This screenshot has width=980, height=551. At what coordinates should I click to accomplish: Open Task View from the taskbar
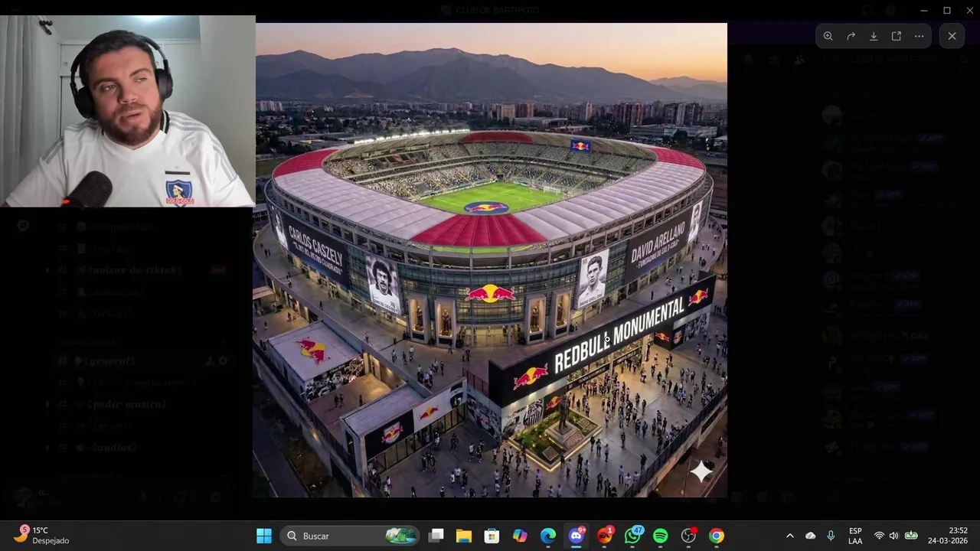pos(436,536)
